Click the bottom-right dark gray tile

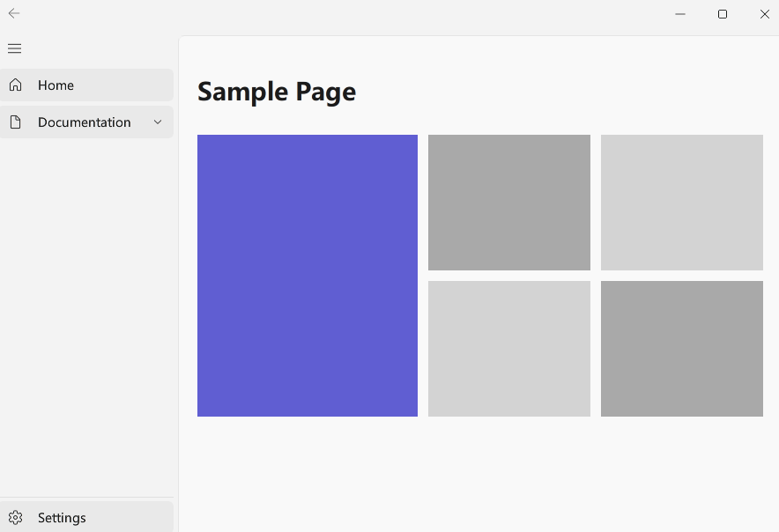click(x=682, y=348)
